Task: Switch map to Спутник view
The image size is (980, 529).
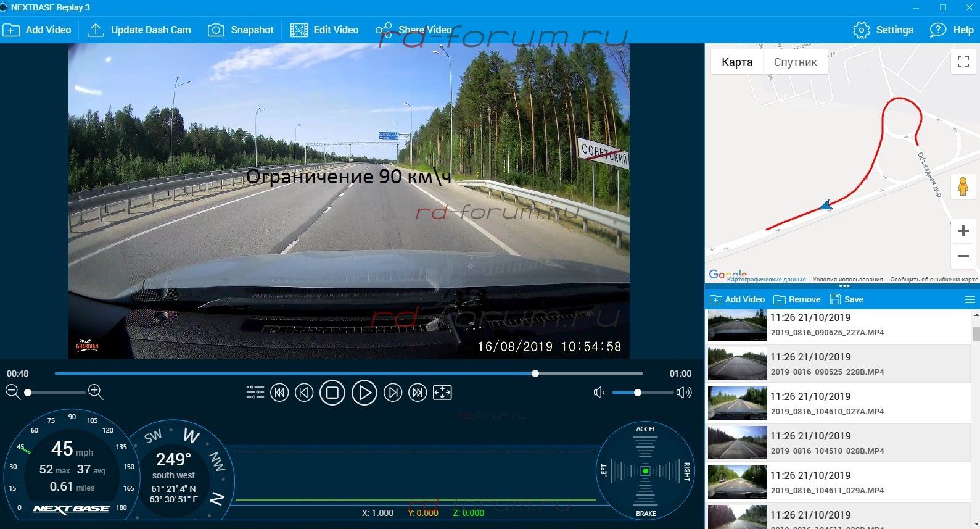Action: pyautogui.click(x=795, y=62)
